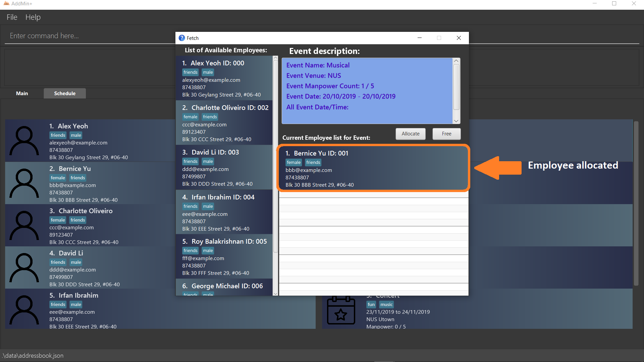Close the Fetch dialog window
Viewport: 644px width, 362px height.
pos(459,38)
